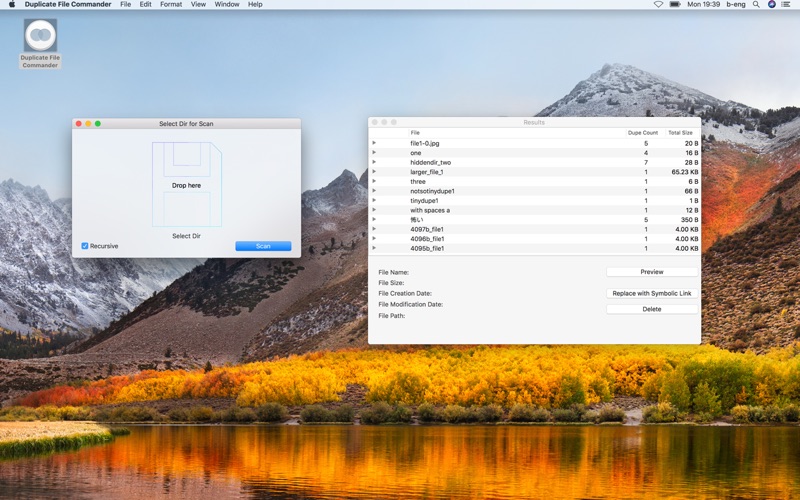
Task: Expand the notsotinydupe1 row
Action: click(374, 191)
